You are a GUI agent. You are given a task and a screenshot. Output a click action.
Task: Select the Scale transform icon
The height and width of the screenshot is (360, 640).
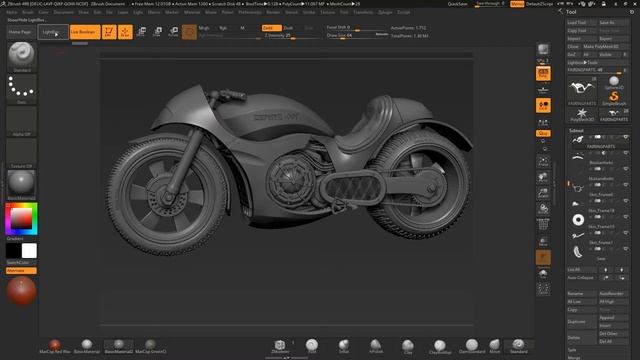tap(157, 32)
